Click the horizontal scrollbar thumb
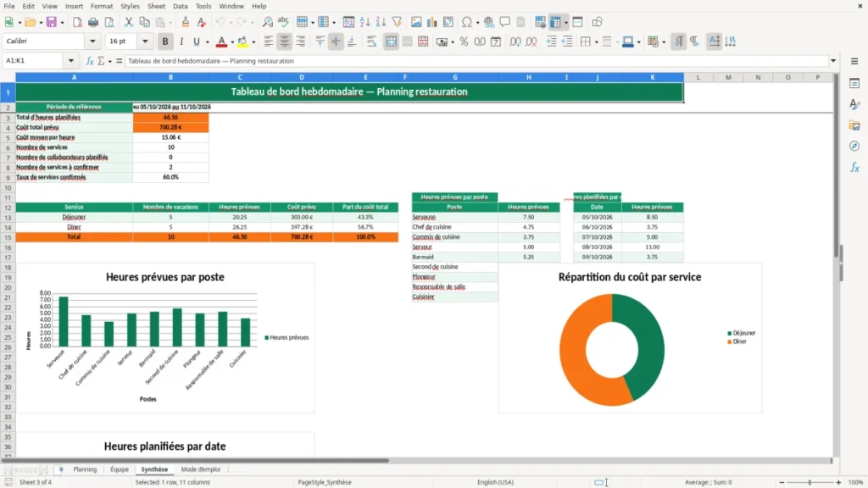Image resolution: width=868 pixels, height=488 pixels. (195, 460)
